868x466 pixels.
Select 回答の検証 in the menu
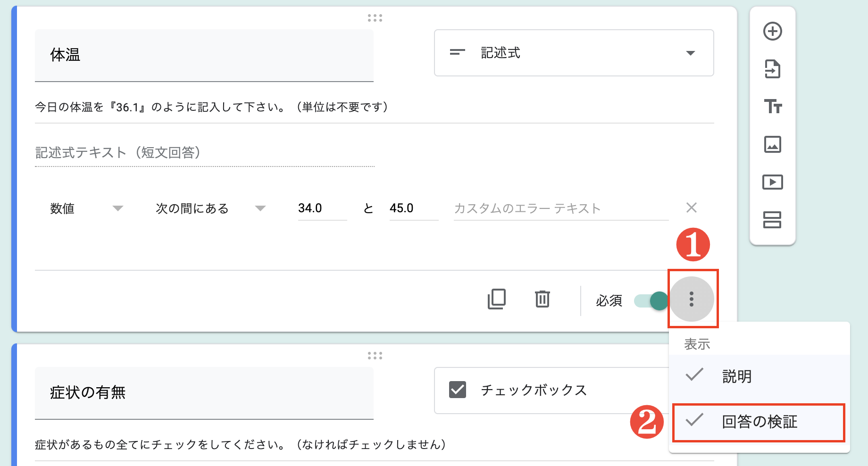pos(759,422)
